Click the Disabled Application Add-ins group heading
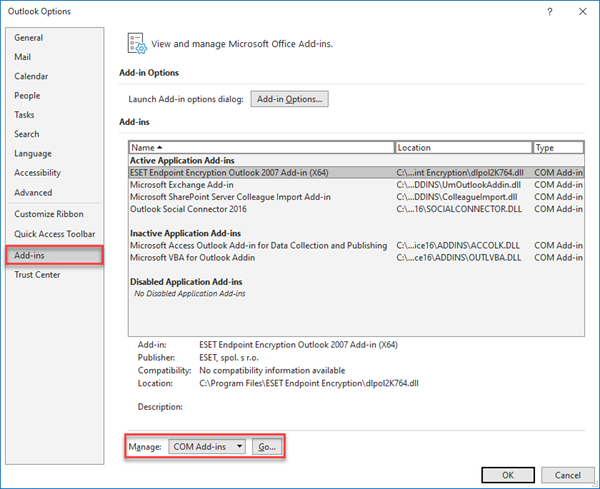Image resolution: width=600 pixels, height=489 pixels. pyautogui.click(x=186, y=282)
